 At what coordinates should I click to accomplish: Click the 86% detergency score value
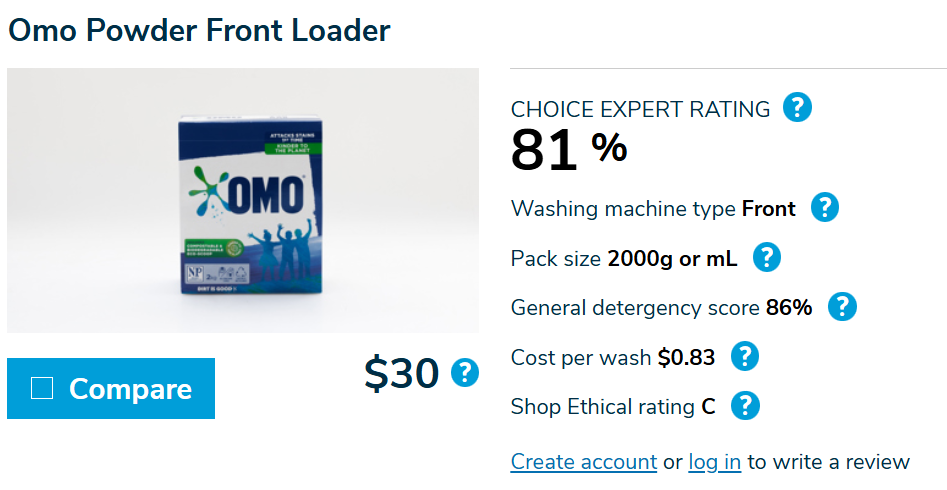[x=789, y=308]
